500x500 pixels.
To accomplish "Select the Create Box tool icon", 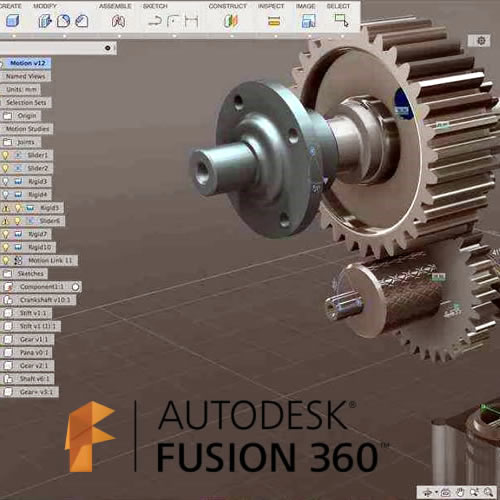I will coord(13,21).
